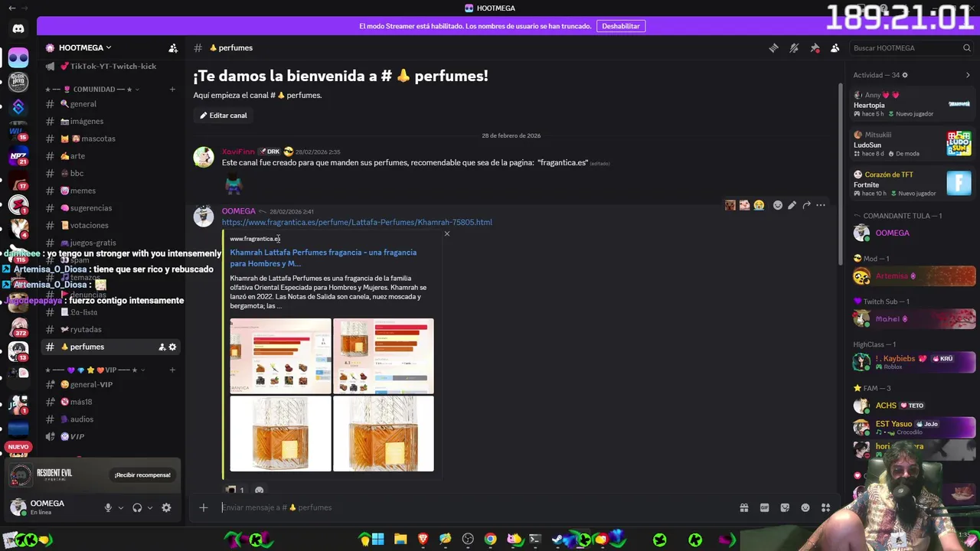Open top-left embed thumbnail image
The width and height of the screenshot is (980, 551).
[280, 356]
